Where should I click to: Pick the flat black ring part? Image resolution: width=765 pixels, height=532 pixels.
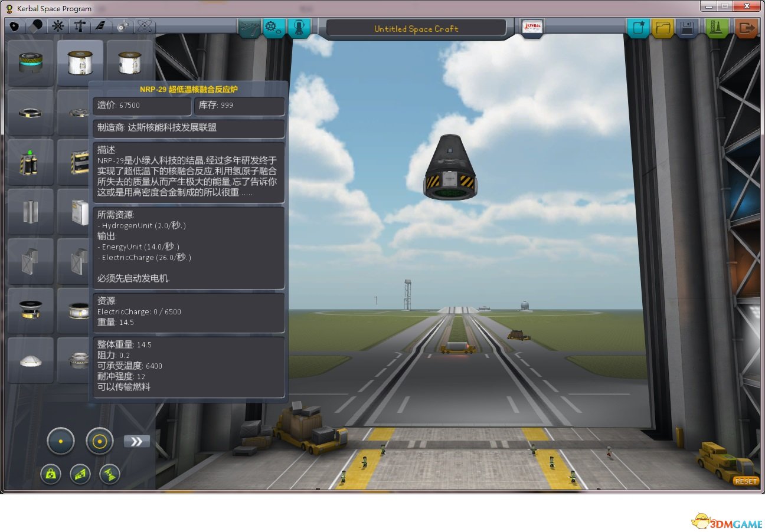[x=31, y=112]
